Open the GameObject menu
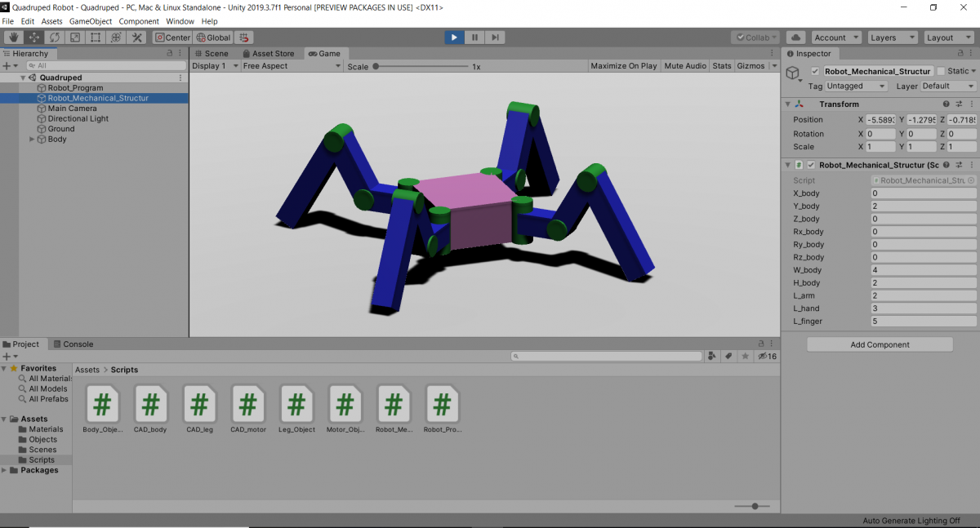The image size is (980, 528). click(x=91, y=21)
